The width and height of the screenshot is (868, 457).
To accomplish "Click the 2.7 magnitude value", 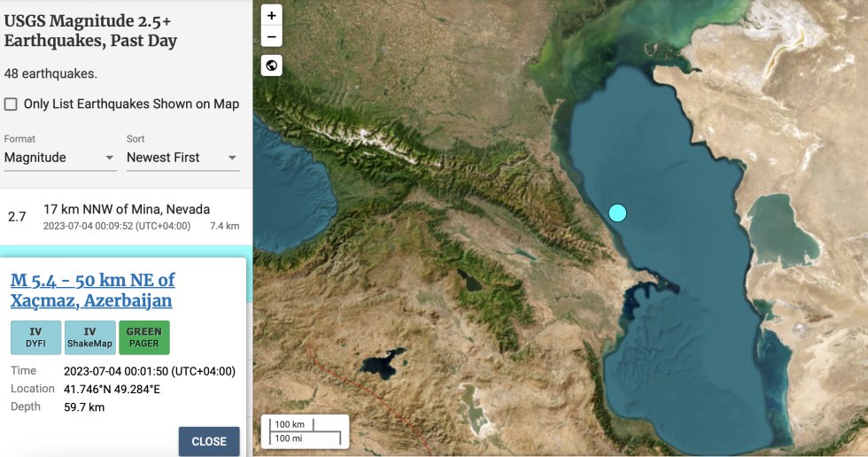I will (17, 216).
